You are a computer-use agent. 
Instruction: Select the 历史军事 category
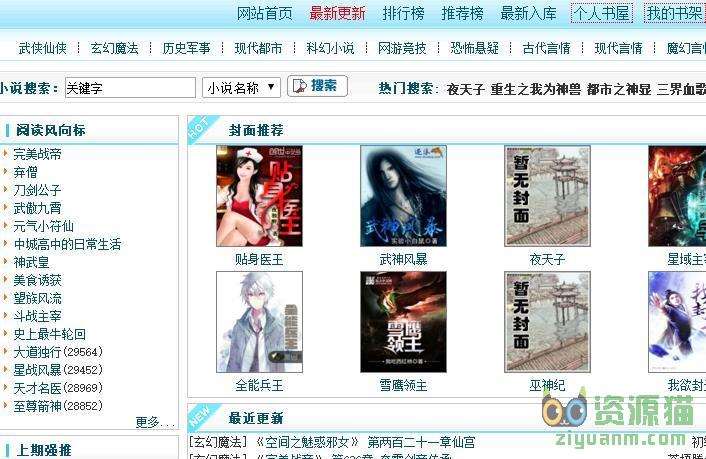[x=186, y=48]
